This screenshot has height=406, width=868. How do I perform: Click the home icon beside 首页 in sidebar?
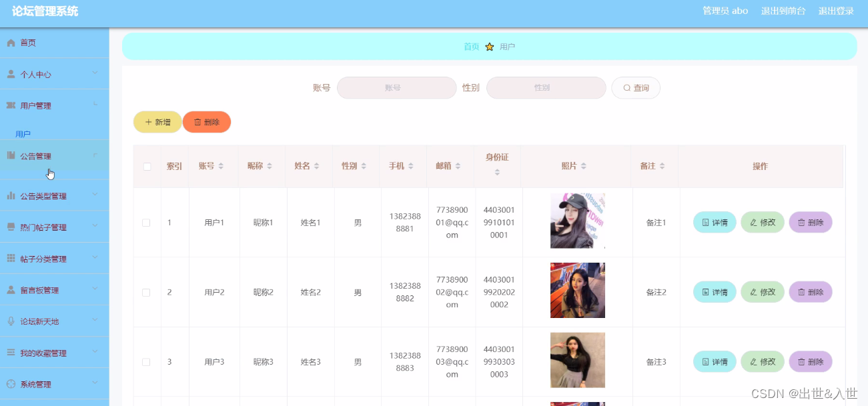pyautogui.click(x=11, y=43)
